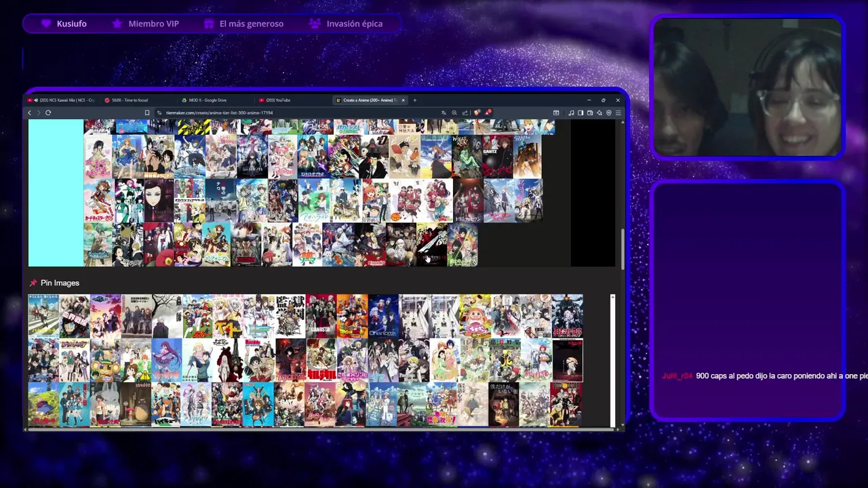Viewport: 868px width, 488px height.
Task: Click the share icon in the address bar
Action: [x=465, y=113]
